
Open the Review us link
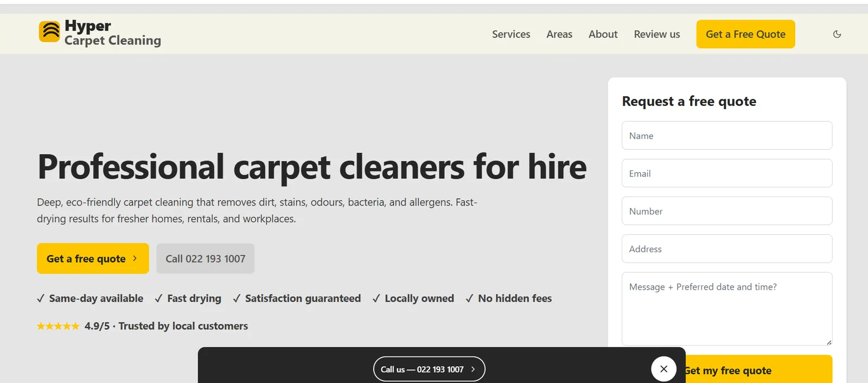click(x=656, y=34)
